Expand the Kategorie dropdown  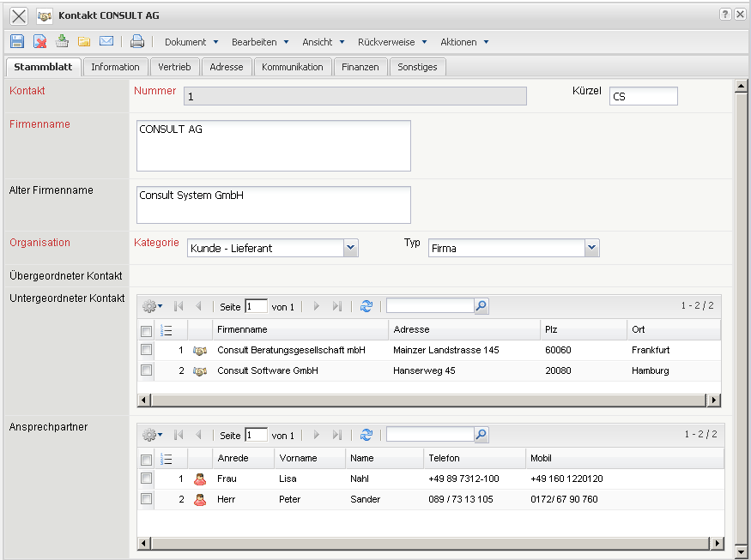(350, 248)
